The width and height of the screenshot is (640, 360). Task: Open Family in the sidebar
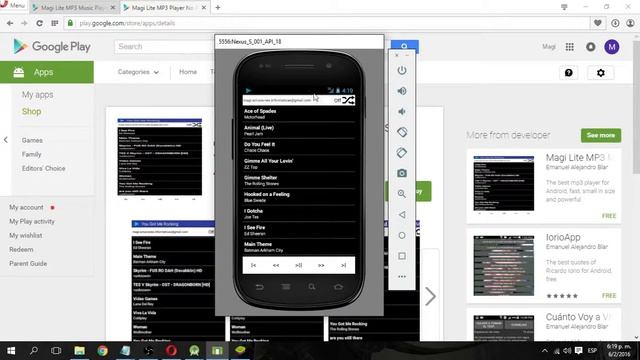pyautogui.click(x=31, y=154)
